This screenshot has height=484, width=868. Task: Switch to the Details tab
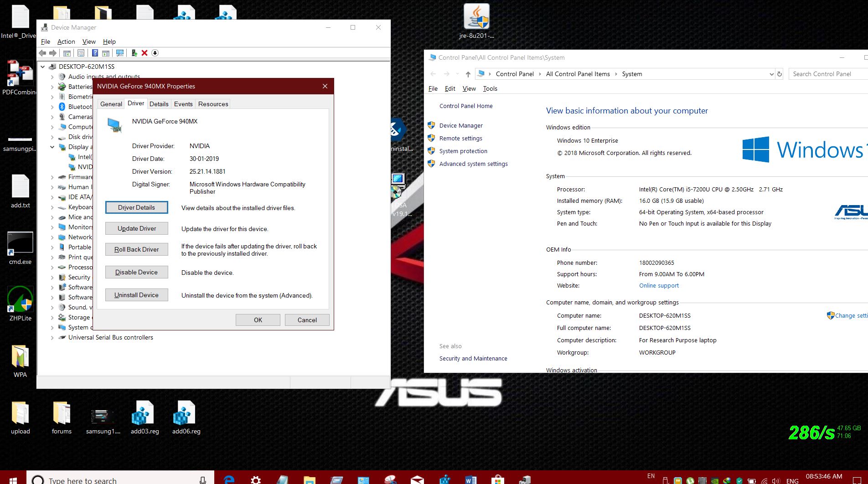[x=159, y=104]
